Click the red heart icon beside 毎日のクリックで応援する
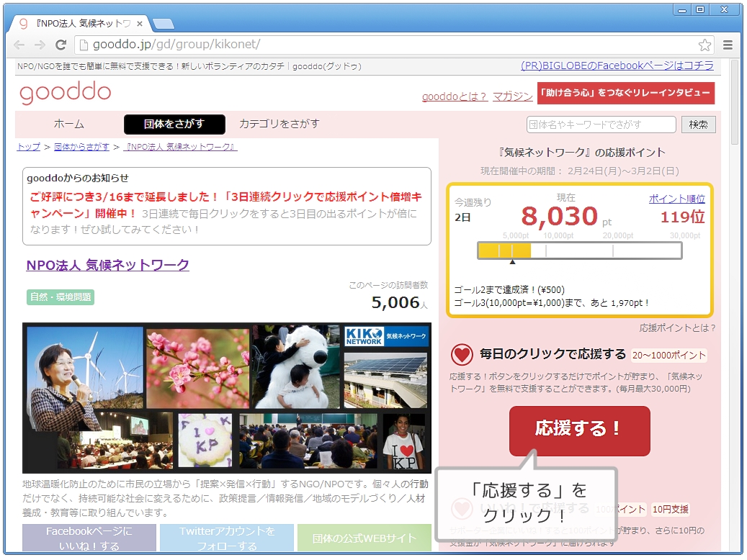 coord(462,355)
